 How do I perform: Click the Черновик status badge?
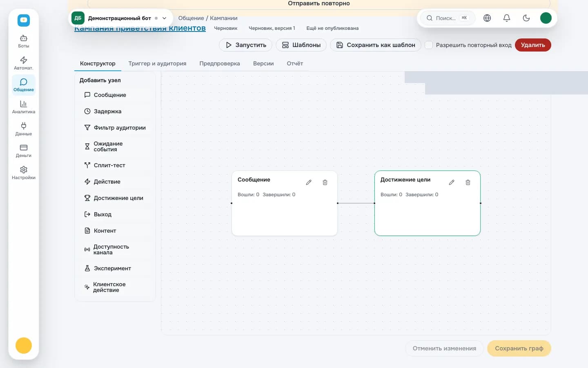pyautogui.click(x=226, y=28)
